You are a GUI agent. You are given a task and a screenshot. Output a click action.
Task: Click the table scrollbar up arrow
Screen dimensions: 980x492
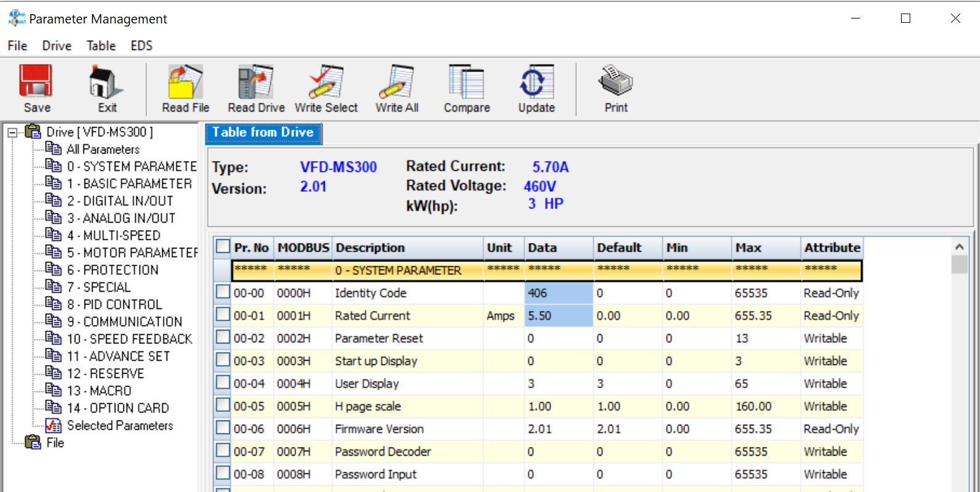(959, 247)
